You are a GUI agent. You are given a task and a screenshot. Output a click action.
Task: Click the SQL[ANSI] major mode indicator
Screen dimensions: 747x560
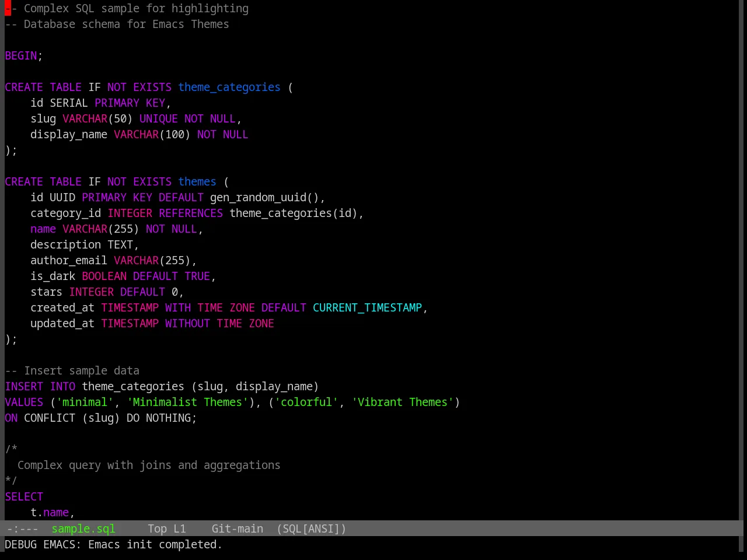click(x=311, y=528)
